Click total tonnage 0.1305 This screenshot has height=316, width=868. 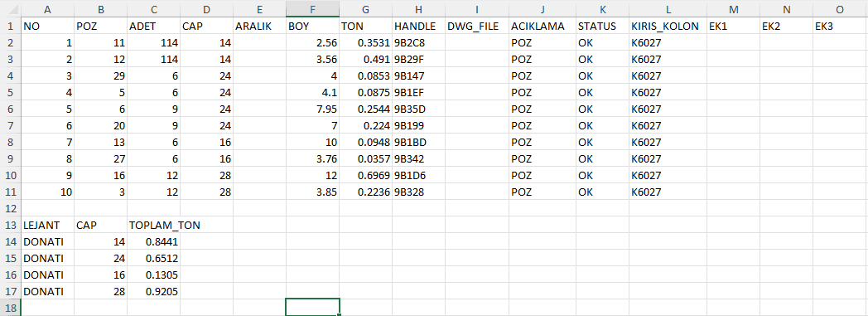(153, 275)
